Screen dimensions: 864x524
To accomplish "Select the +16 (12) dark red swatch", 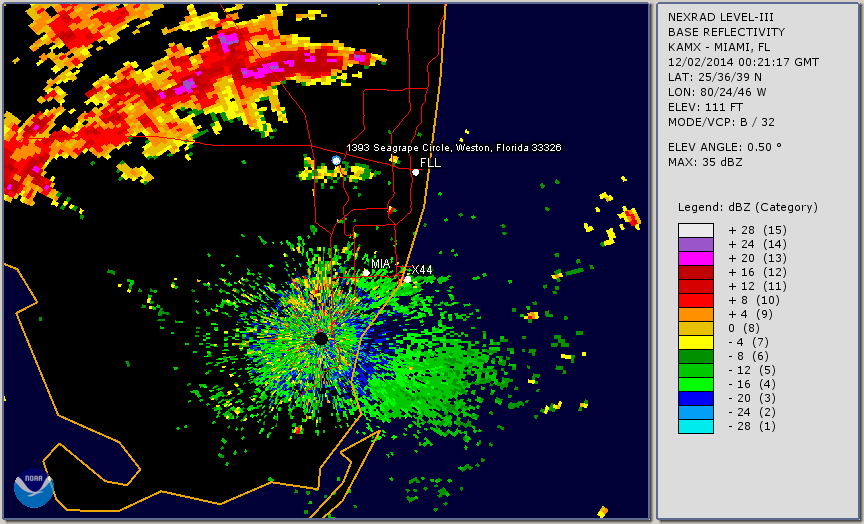I will point(696,272).
